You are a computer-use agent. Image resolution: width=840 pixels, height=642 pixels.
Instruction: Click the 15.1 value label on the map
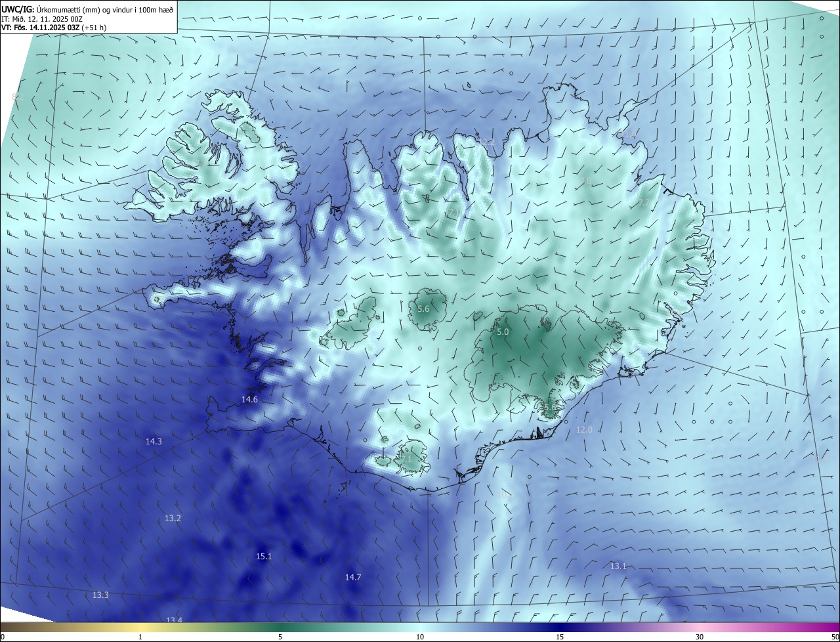coord(264,557)
